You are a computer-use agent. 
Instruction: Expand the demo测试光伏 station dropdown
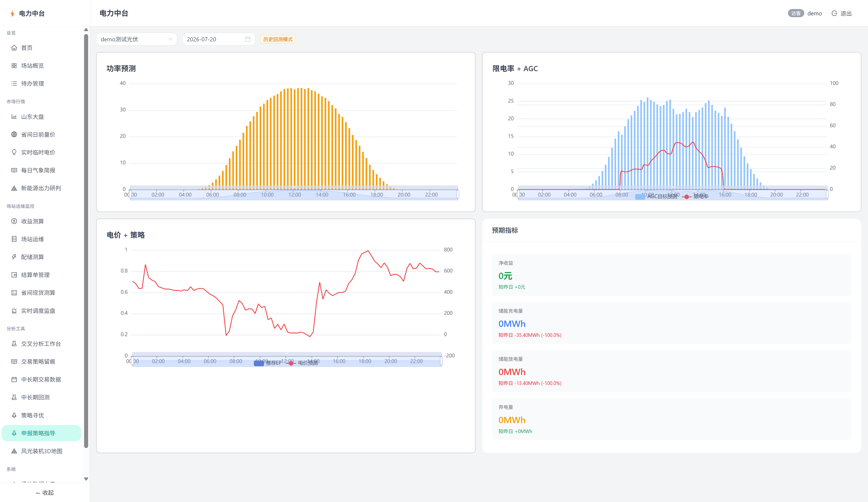pos(137,39)
